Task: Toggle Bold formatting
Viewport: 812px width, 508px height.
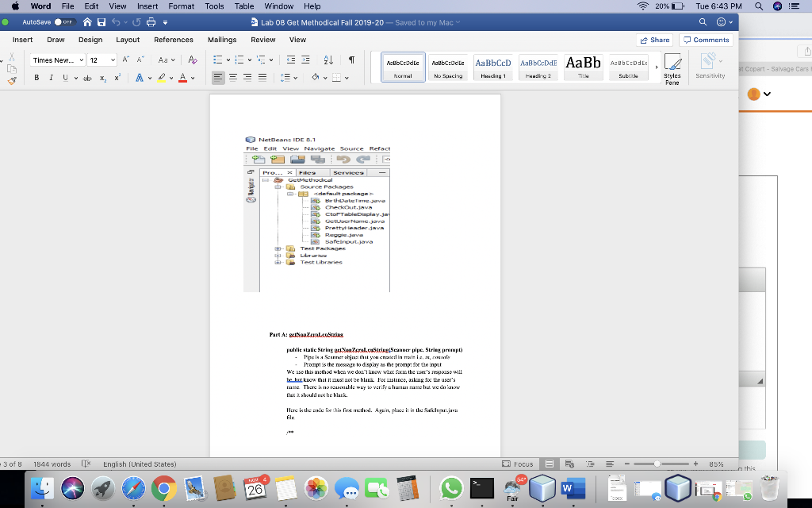Action: [36, 78]
